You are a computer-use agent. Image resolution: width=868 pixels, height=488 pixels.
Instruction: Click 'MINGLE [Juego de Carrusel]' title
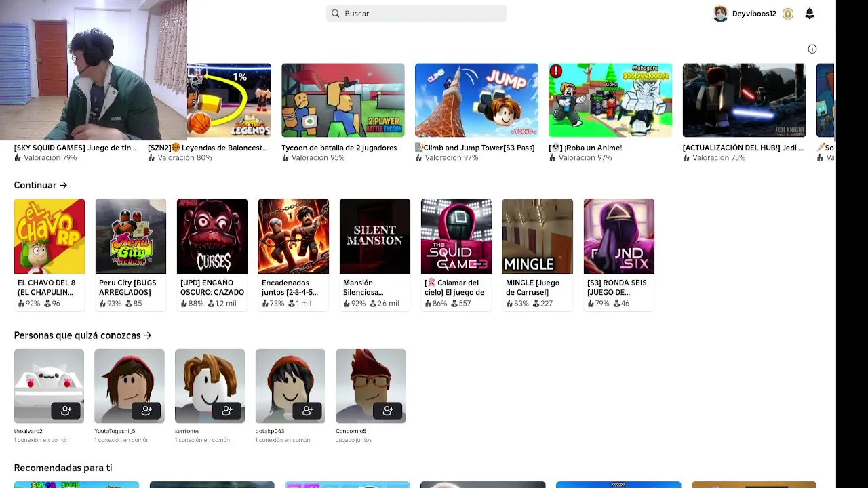[x=532, y=287]
